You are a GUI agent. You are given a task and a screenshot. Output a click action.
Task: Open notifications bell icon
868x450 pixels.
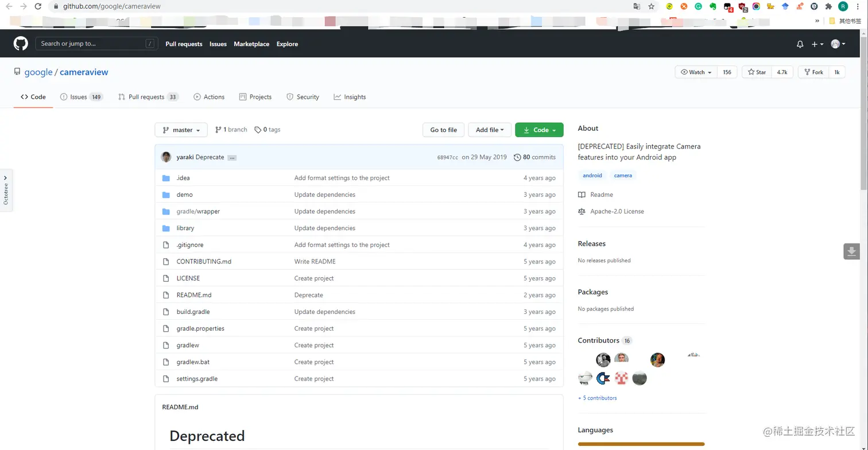[800, 44]
